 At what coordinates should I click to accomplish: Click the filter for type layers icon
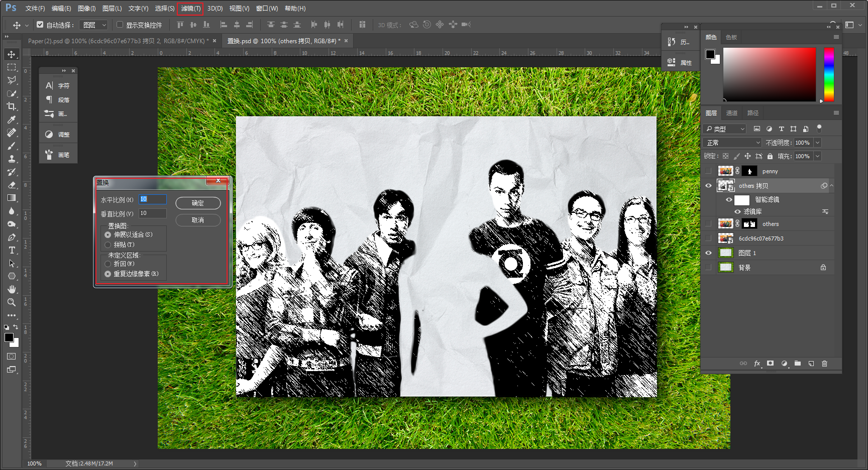(781, 129)
